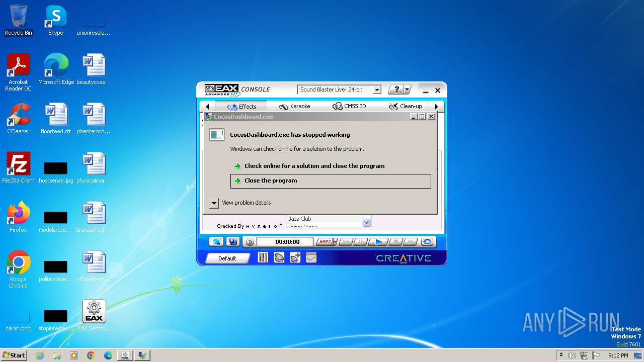The height and width of the screenshot is (362, 644).
Task: Select the CCleaner desktop shortcut
Action: (x=18, y=119)
